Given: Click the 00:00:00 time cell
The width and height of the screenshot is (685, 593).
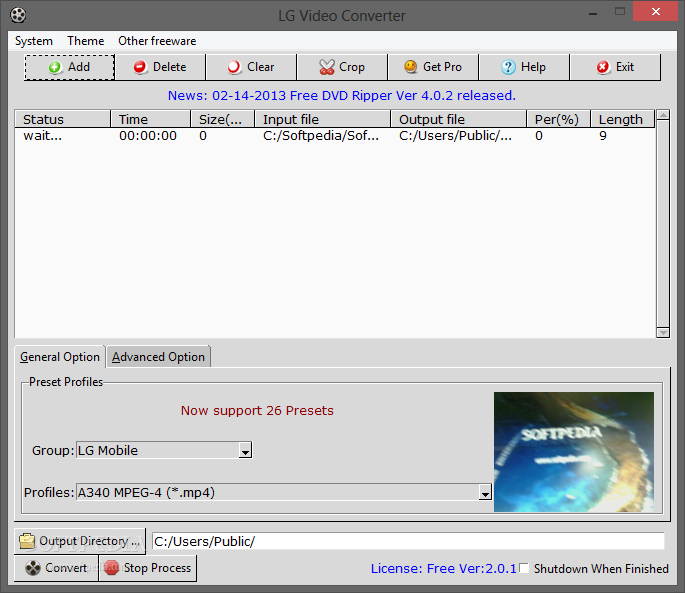Looking at the screenshot, I should pyautogui.click(x=148, y=136).
